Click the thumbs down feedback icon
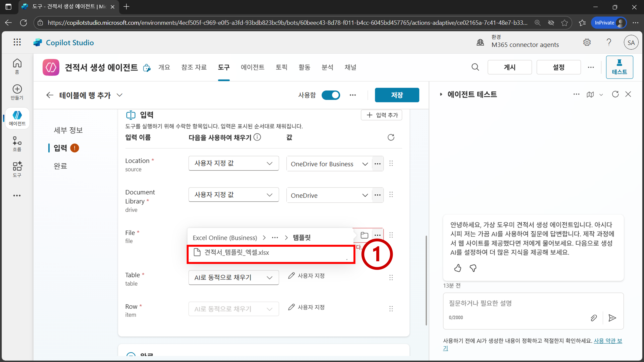This screenshot has height=362, width=644. 473,268
